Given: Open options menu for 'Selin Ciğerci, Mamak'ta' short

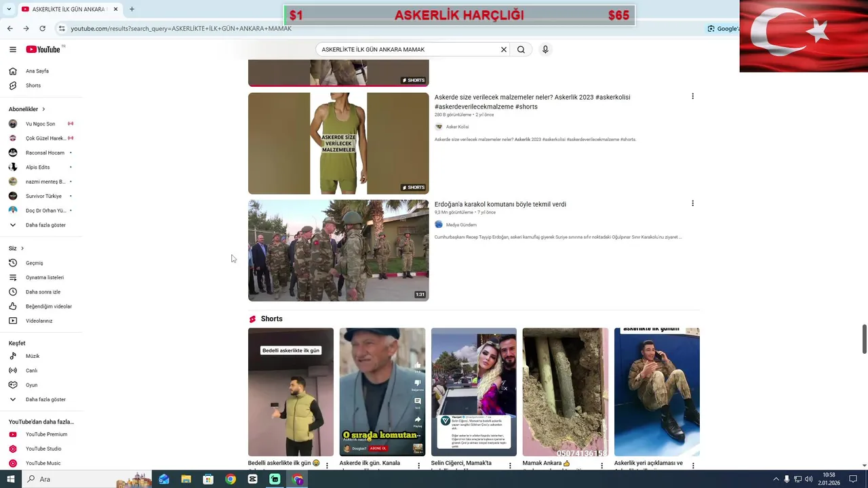Looking at the screenshot, I should [510, 466].
